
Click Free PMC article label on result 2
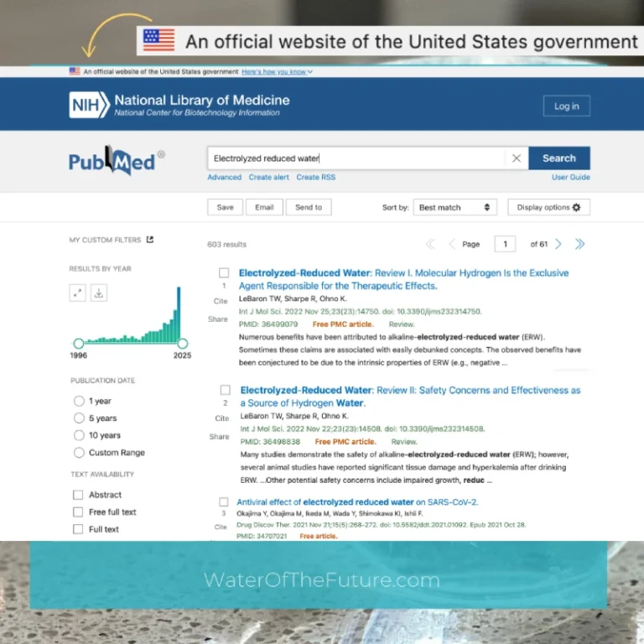(x=345, y=442)
